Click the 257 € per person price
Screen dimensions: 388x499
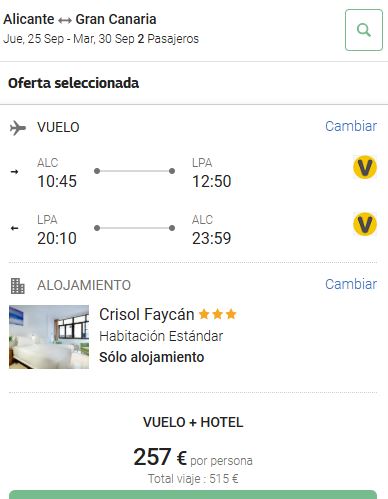[193, 457]
